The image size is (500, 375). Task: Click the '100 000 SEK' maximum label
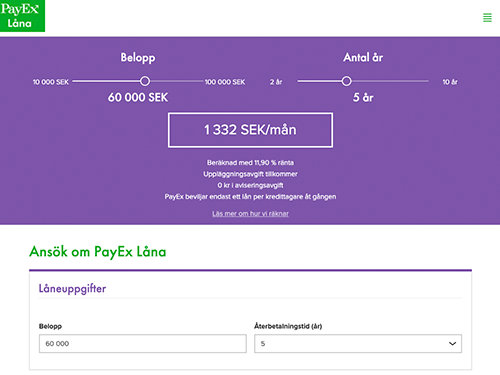pyautogui.click(x=225, y=82)
